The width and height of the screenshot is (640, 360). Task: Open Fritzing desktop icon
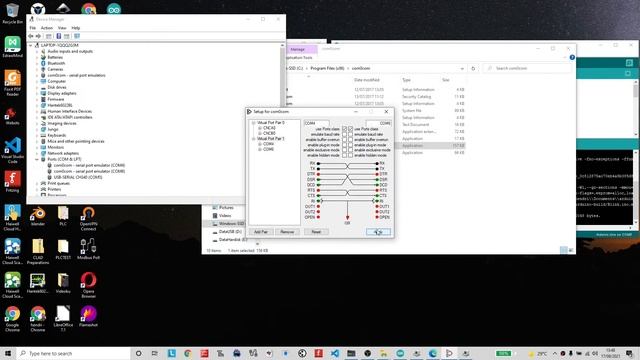pos(12,181)
